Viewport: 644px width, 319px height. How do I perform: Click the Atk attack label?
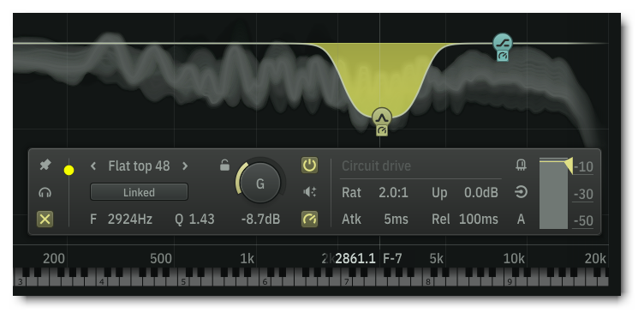352,220
